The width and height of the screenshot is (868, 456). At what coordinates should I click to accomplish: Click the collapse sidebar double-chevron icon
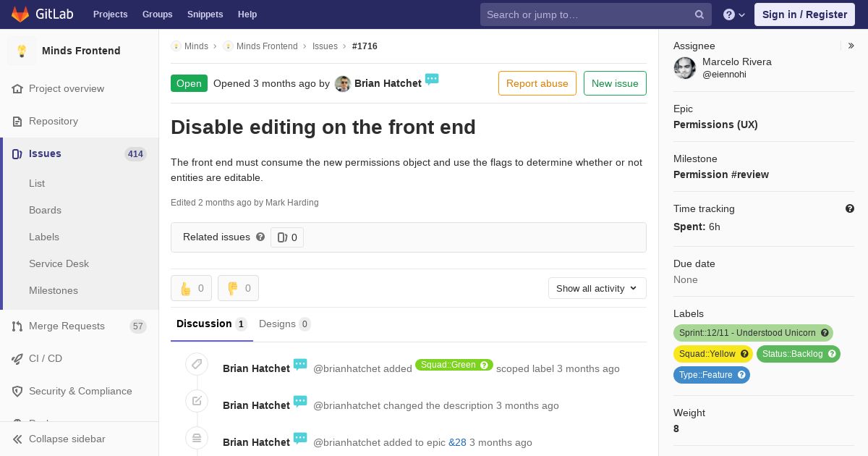pos(17,439)
